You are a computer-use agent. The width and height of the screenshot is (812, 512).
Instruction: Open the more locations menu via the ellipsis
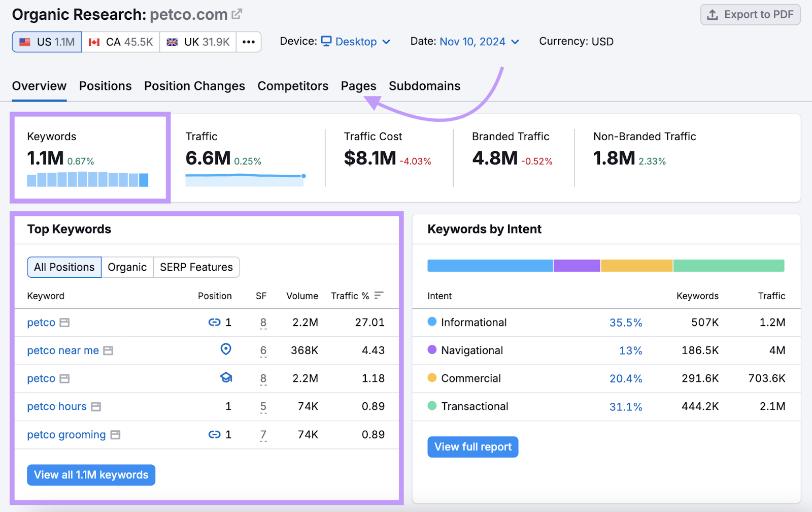pyautogui.click(x=248, y=42)
